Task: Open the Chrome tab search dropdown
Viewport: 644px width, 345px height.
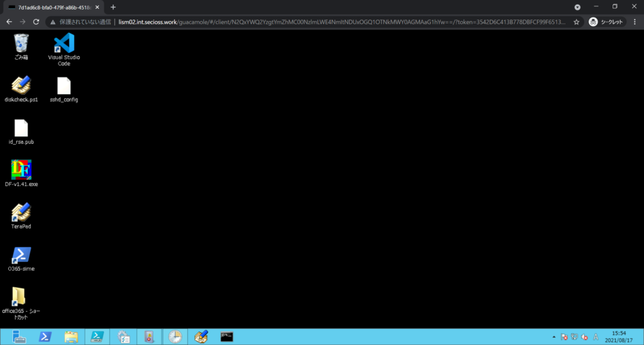Action: (x=577, y=6)
